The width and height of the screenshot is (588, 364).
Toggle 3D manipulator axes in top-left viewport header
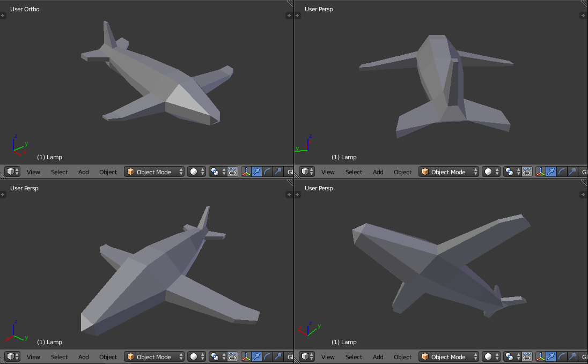point(246,172)
